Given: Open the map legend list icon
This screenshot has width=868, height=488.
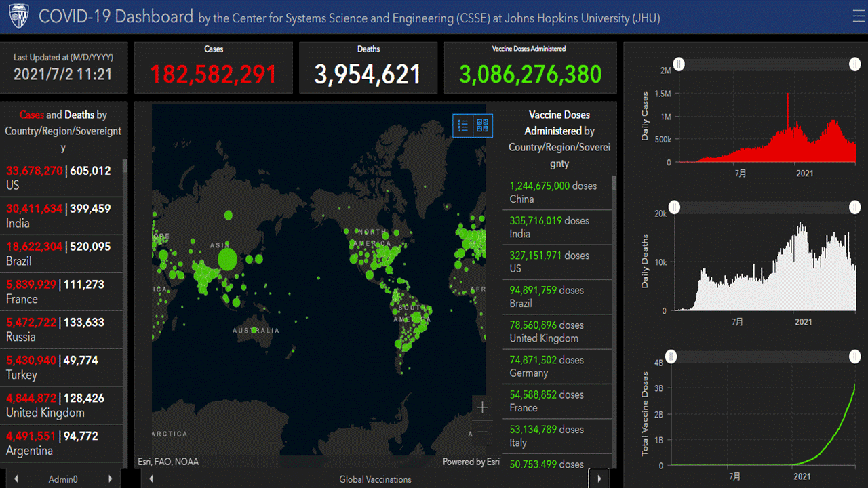Looking at the screenshot, I should pos(463,125).
